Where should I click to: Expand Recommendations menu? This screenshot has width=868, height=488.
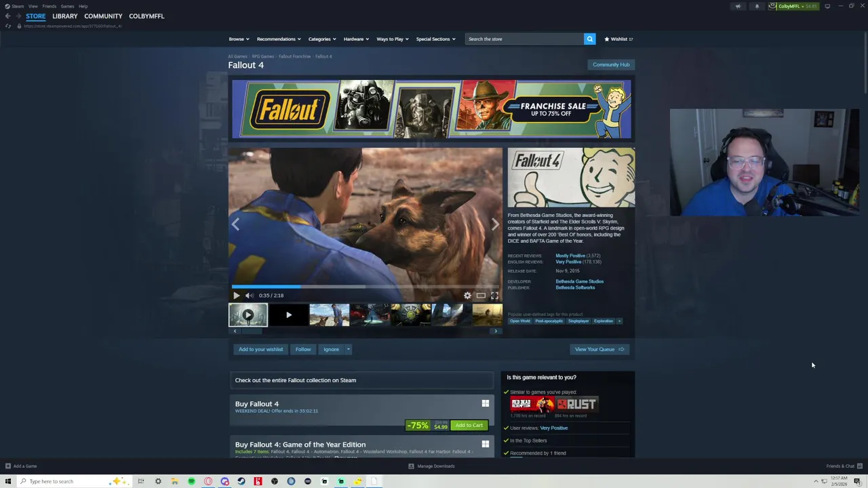[279, 39]
